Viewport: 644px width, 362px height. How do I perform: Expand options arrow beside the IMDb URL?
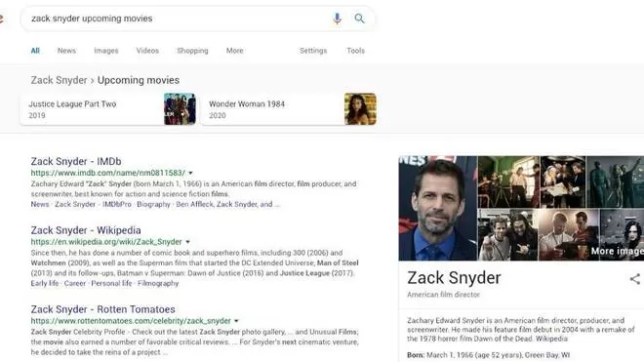[190, 173]
